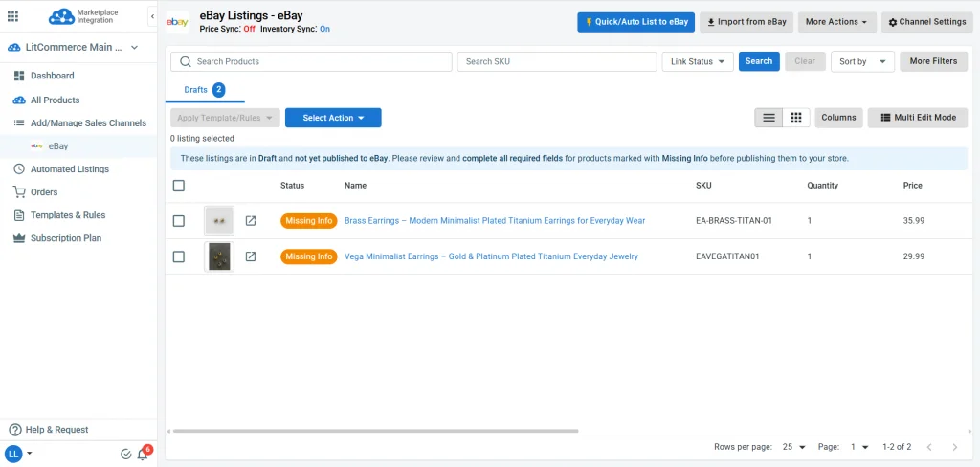Click the Marketplace Integration cloud logo
Viewport: 980px width, 467px height.
[x=61, y=16]
